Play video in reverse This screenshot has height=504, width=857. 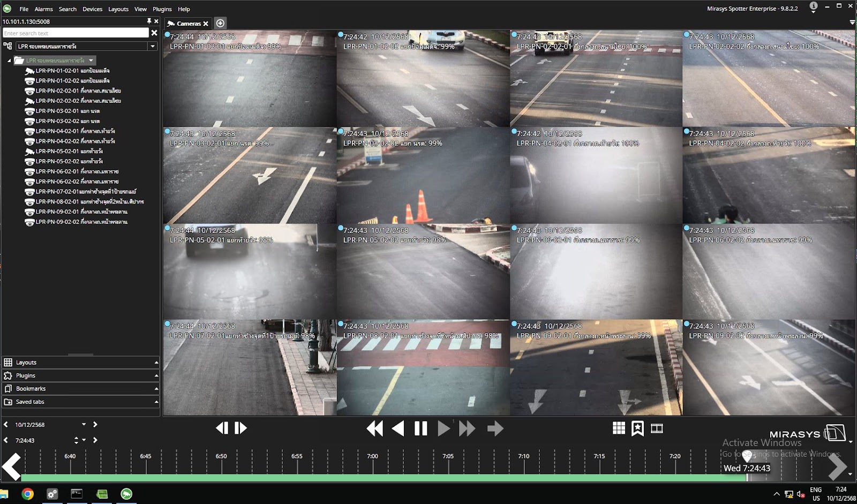point(398,428)
